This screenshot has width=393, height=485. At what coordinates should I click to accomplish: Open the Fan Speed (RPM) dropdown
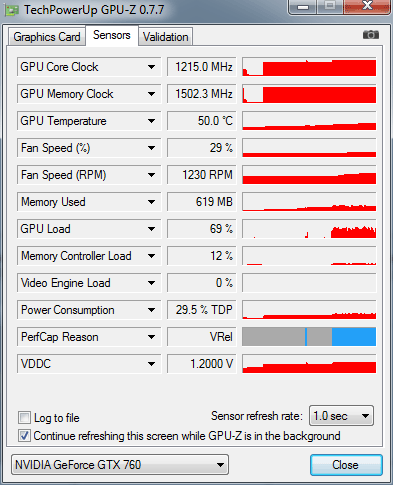click(151, 175)
